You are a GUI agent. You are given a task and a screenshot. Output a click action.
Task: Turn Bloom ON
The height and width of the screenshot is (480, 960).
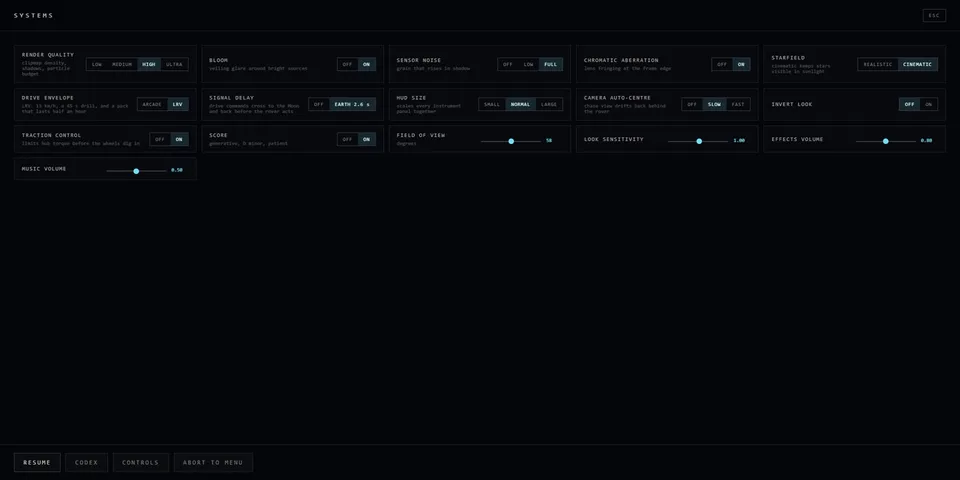point(366,64)
